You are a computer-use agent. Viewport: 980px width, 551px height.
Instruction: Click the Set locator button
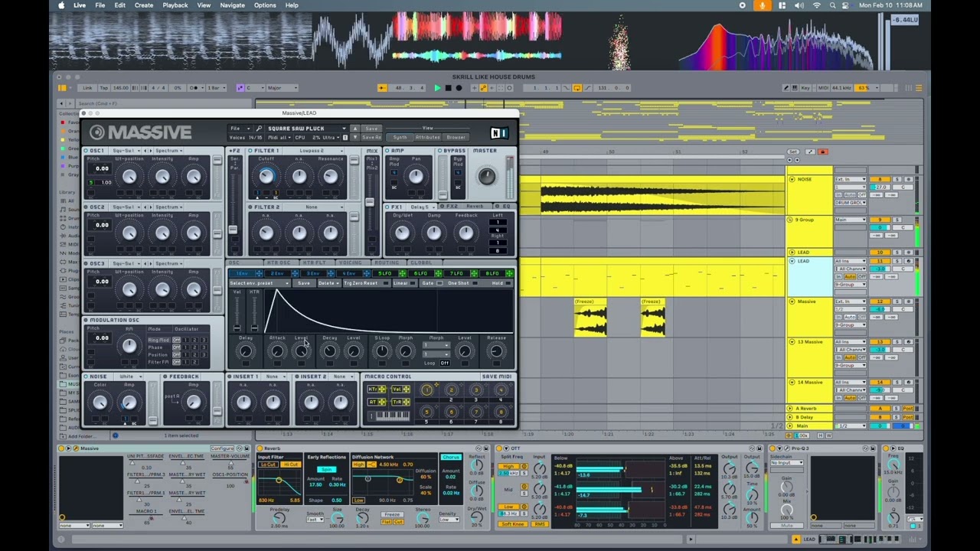(x=793, y=152)
